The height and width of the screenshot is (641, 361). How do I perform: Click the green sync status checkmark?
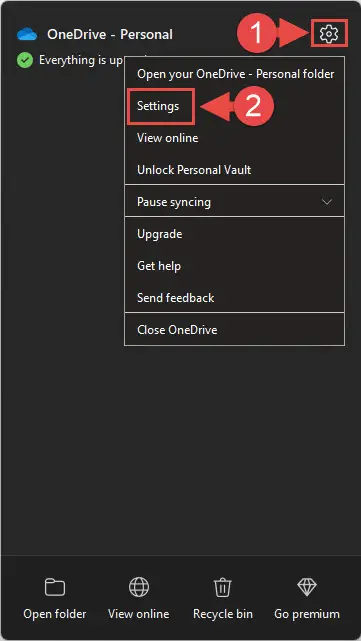tap(25, 61)
